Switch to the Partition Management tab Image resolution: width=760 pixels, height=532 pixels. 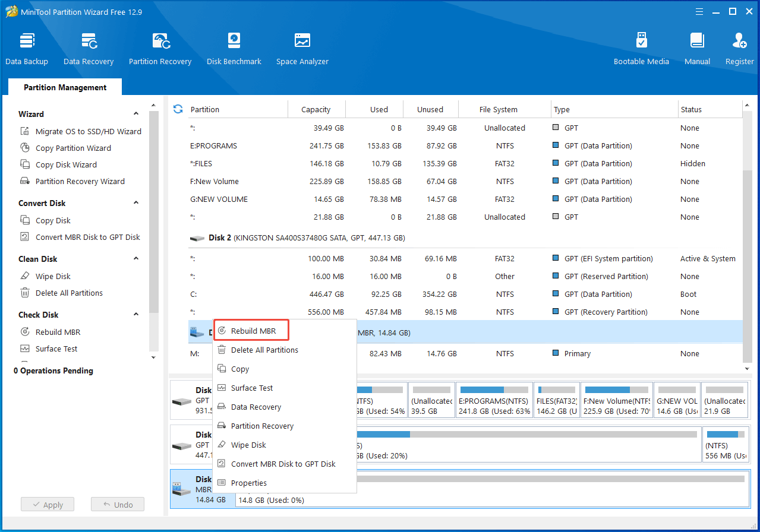tap(65, 87)
